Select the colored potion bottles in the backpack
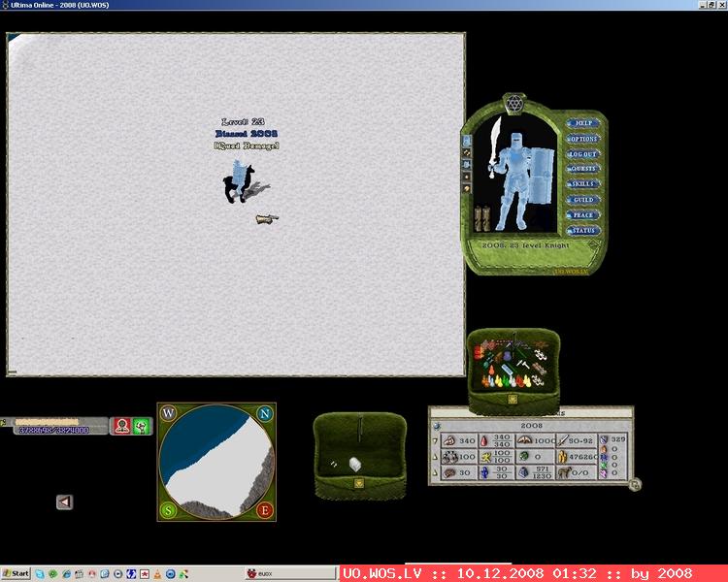 pos(506,380)
